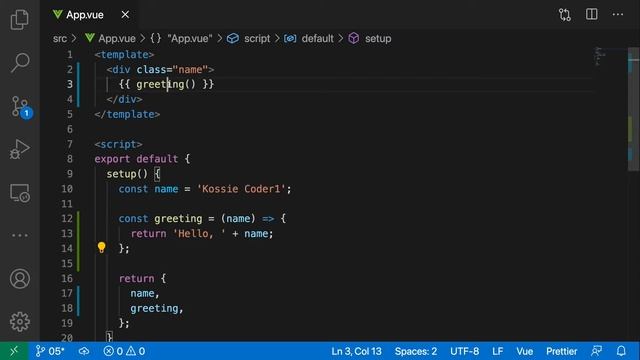640x360 pixels.
Task: Click the opening <template> tag on line 1
Action: (x=124, y=55)
